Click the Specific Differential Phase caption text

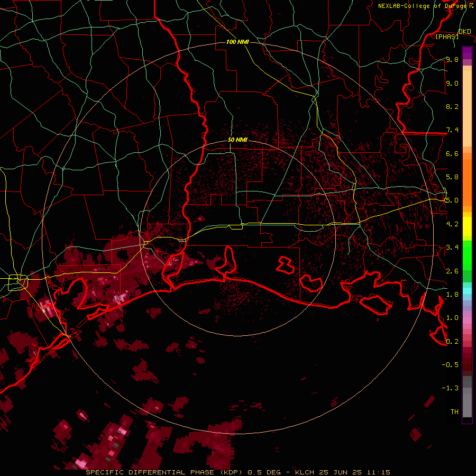click(x=237, y=472)
